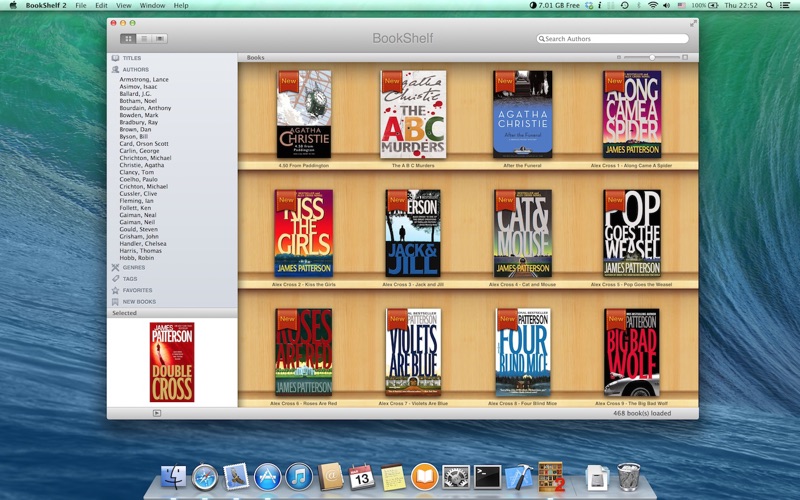800x500 pixels.
Task: Select author Cussler, Clive
Action: [x=138, y=194]
